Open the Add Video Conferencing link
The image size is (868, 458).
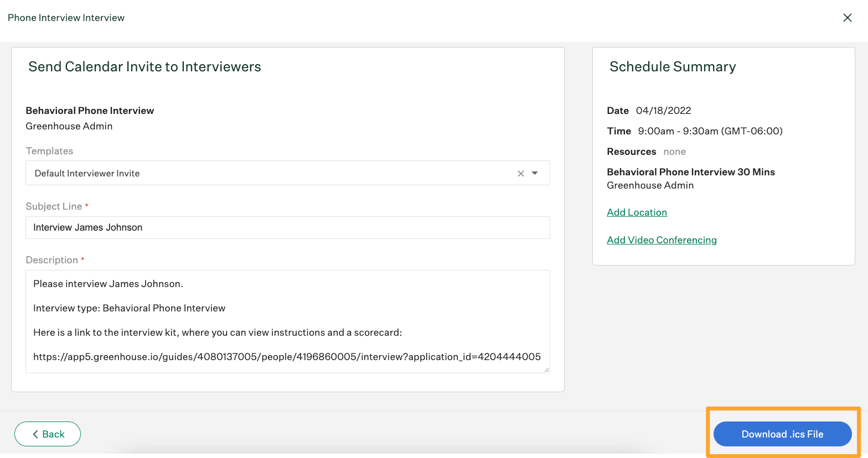(662, 240)
